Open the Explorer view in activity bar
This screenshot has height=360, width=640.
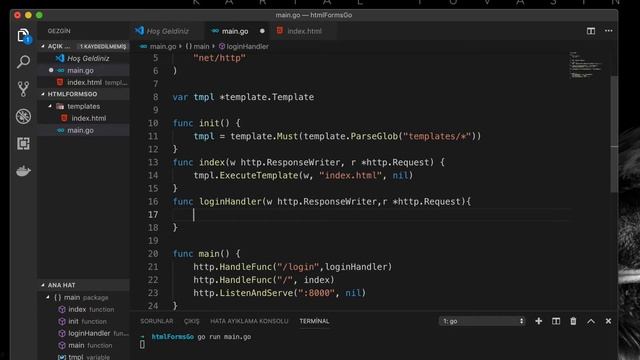pyautogui.click(x=23, y=36)
